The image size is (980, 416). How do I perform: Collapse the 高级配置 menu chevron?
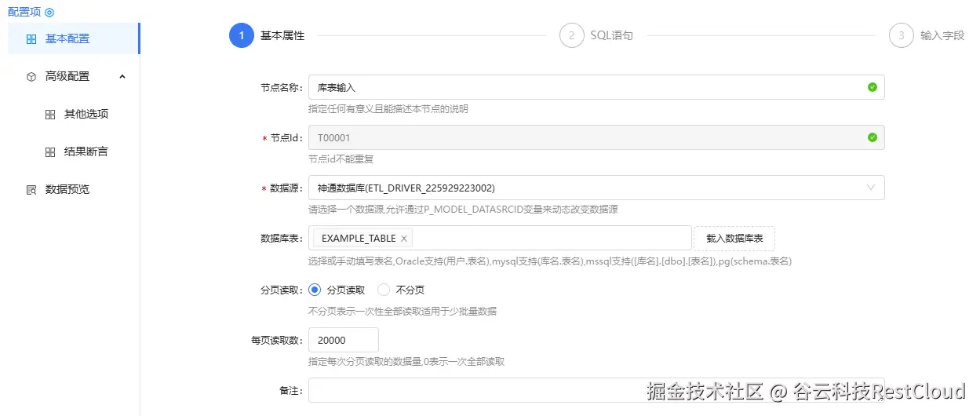pyautogui.click(x=122, y=76)
